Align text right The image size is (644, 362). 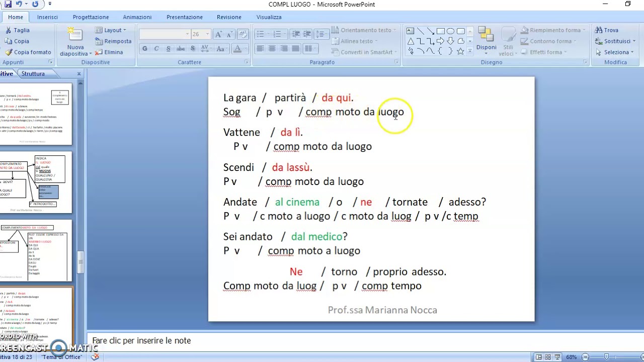[x=284, y=49]
